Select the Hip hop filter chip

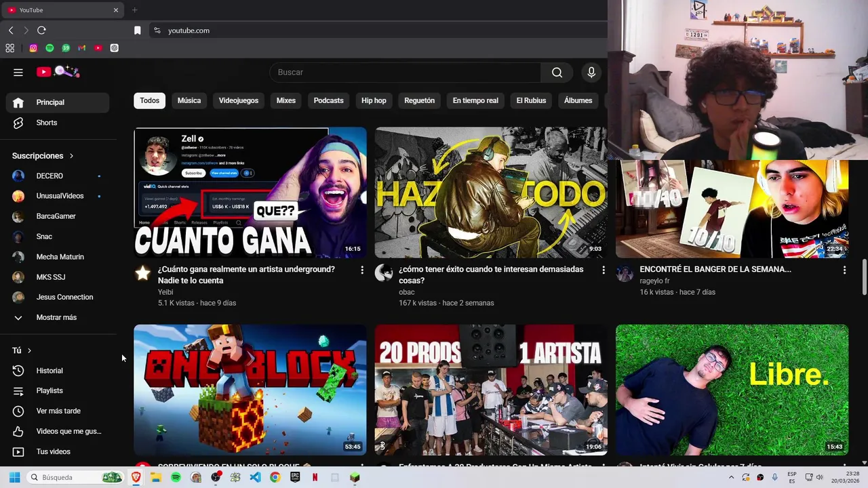pyautogui.click(x=374, y=100)
